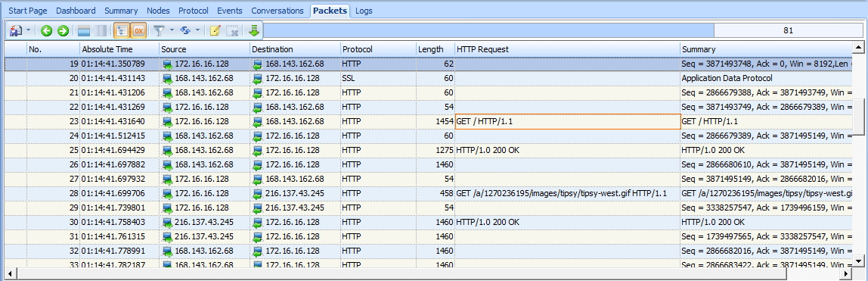Click the blue refresh arrows icon

[185, 31]
